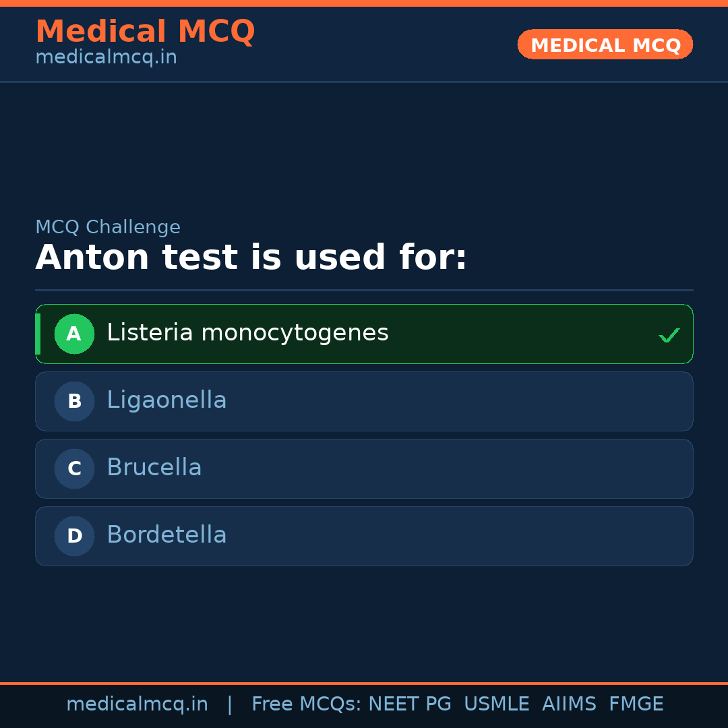Click the D option letter badge

tap(74, 536)
